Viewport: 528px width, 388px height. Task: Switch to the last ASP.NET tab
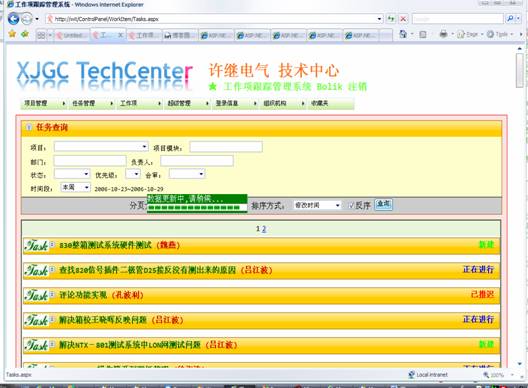tap(361, 35)
